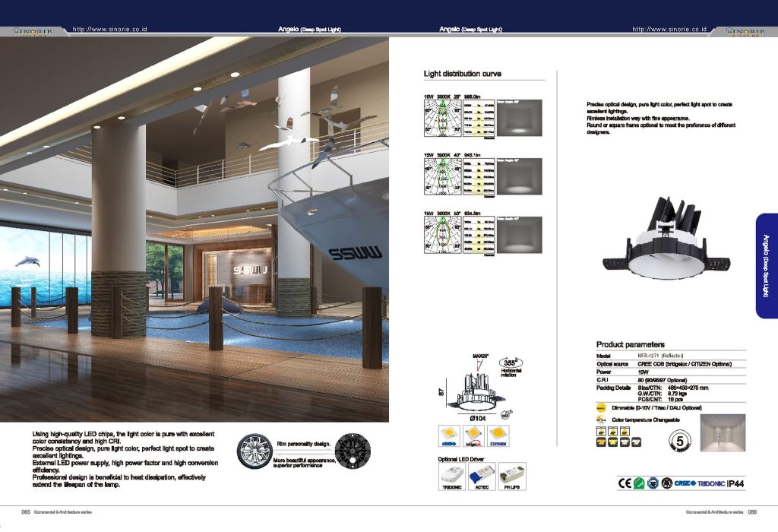The height and width of the screenshot is (532, 778).
Task: Select the TRIDONIC LED driver thumbnail
Action: click(x=452, y=477)
